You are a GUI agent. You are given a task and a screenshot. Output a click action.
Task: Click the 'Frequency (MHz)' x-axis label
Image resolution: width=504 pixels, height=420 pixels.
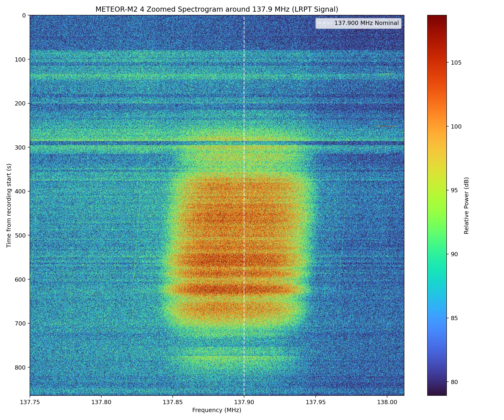(x=217, y=410)
